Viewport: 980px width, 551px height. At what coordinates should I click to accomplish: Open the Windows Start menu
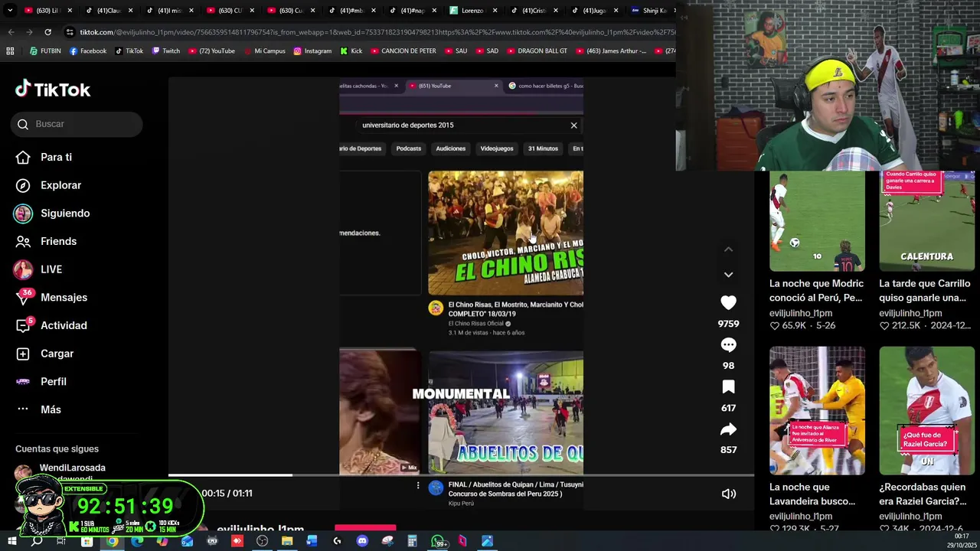click(12, 541)
